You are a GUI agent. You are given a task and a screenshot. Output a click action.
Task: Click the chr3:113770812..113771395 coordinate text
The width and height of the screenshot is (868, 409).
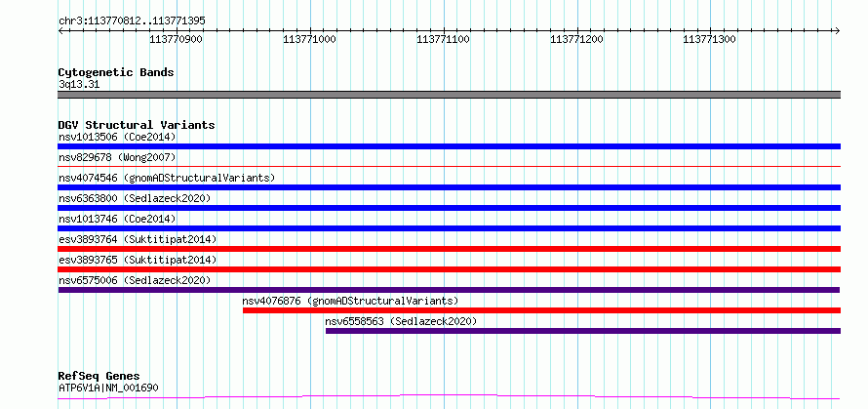(x=132, y=21)
